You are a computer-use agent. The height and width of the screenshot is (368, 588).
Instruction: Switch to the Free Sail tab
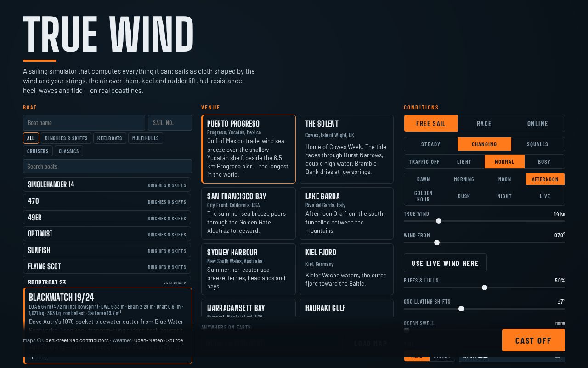pyautogui.click(x=431, y=123)
